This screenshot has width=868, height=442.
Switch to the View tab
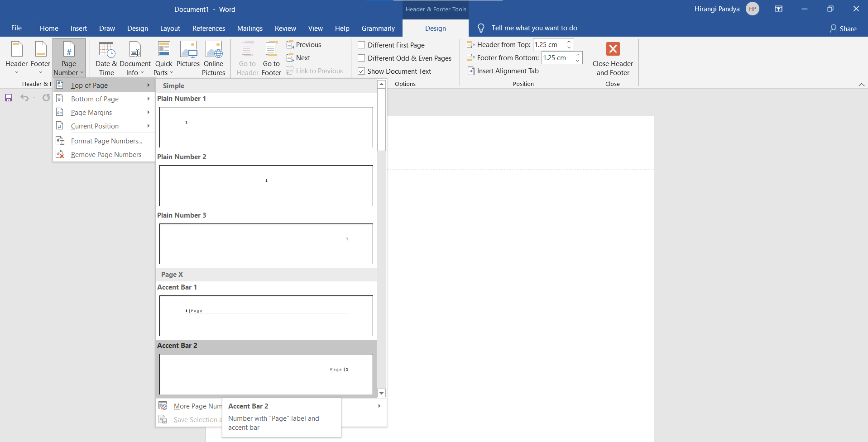pos(316,29)
